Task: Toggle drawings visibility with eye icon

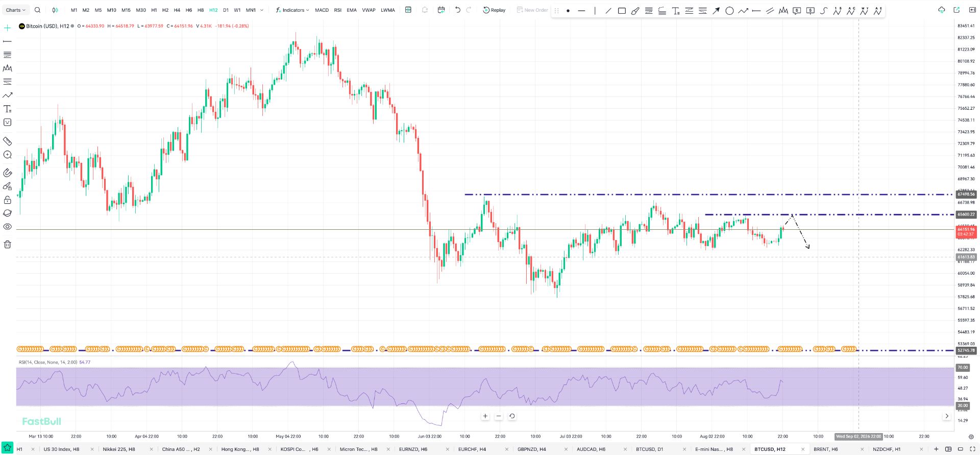Action: (x=8, y=227)
